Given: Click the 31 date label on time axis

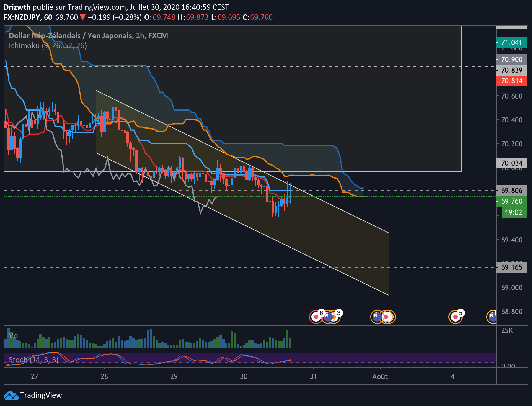Looking at the screenshot, I should click(x=313, y=376).
